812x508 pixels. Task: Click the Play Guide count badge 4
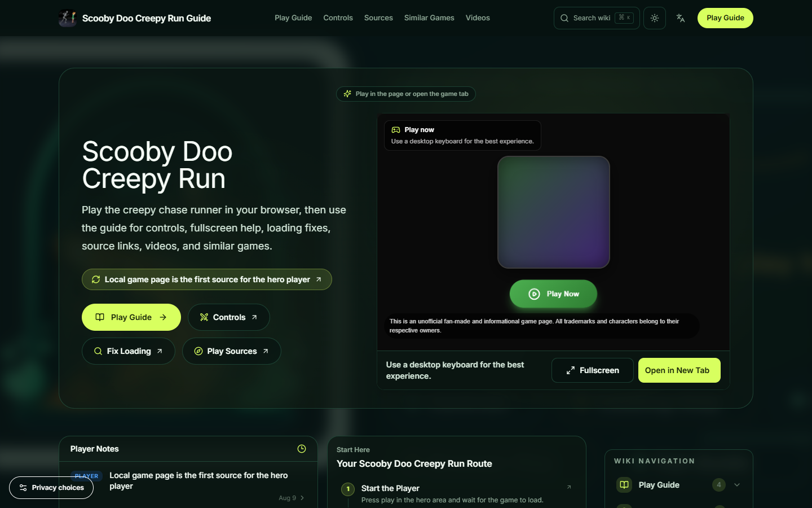(x=718, y=485)
